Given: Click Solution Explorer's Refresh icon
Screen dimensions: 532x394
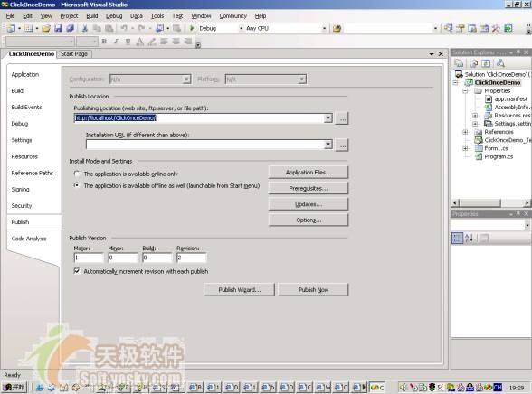Looking at the screenshot, I should [x=486, y=63].
